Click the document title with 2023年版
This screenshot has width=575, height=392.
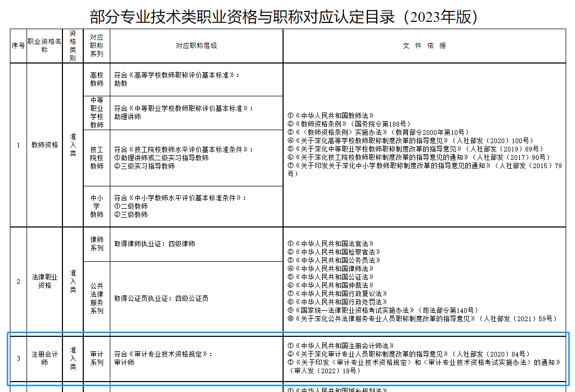tap(284, 17)
